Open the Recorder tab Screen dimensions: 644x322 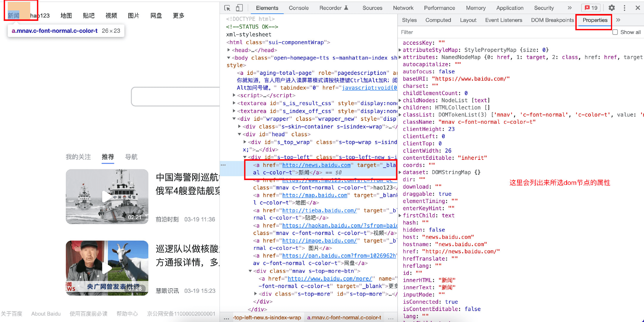point(334,8)
